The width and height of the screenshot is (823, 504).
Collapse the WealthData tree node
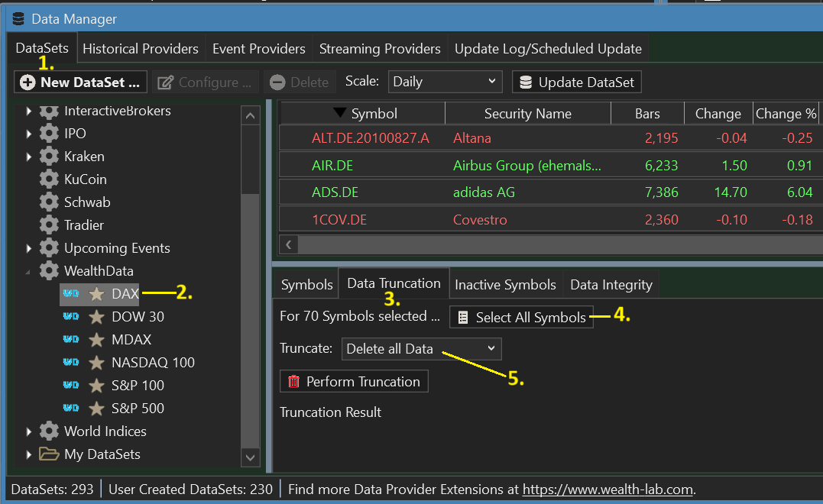pos(29,271)
